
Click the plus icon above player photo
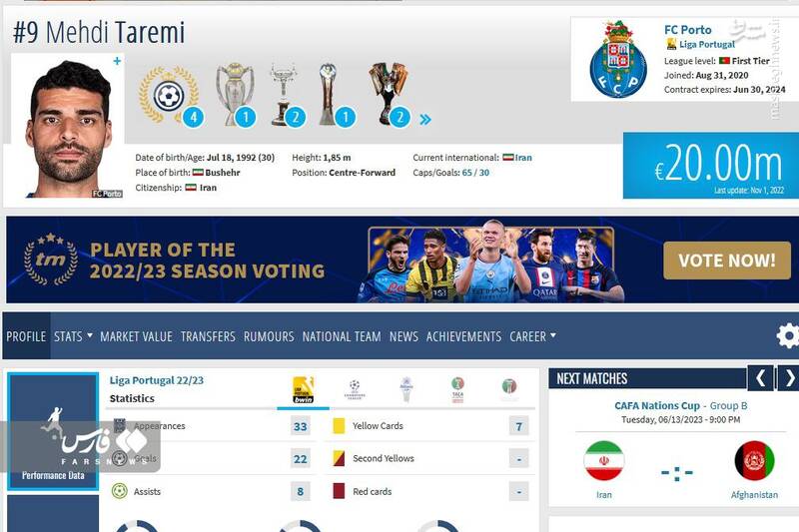tap(117, 61)
